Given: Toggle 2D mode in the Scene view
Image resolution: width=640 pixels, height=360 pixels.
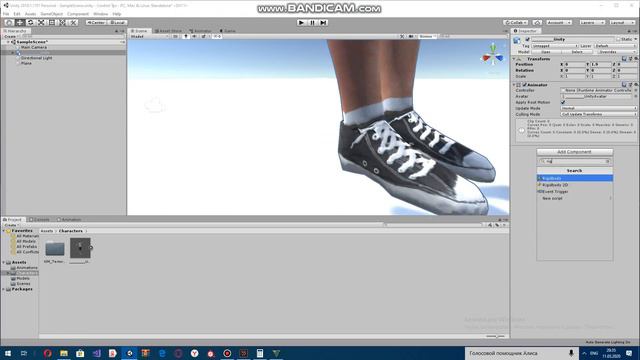Looking at the screenshot, I should pos(175,36).
